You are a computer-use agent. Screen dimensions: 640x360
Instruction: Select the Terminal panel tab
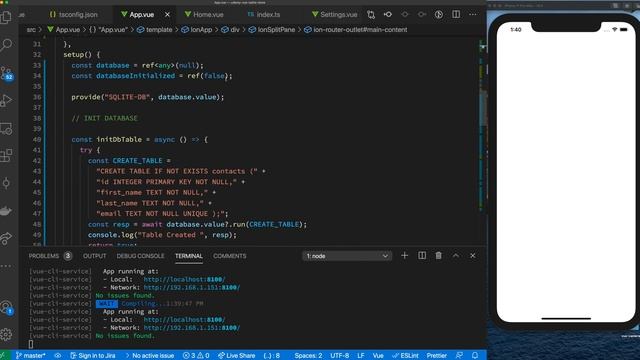click(189, 256)
